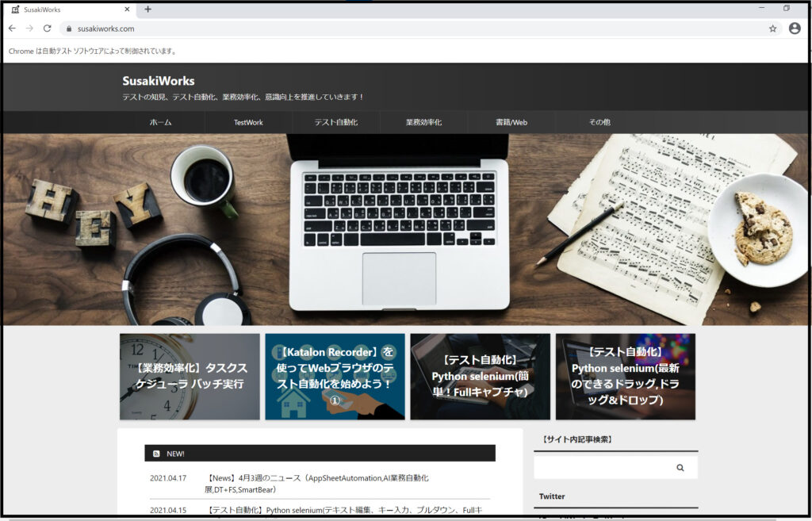Close the SusakiWorks browser tab
The height and width of the screenshot is (521, 812).
coord(128,10)
